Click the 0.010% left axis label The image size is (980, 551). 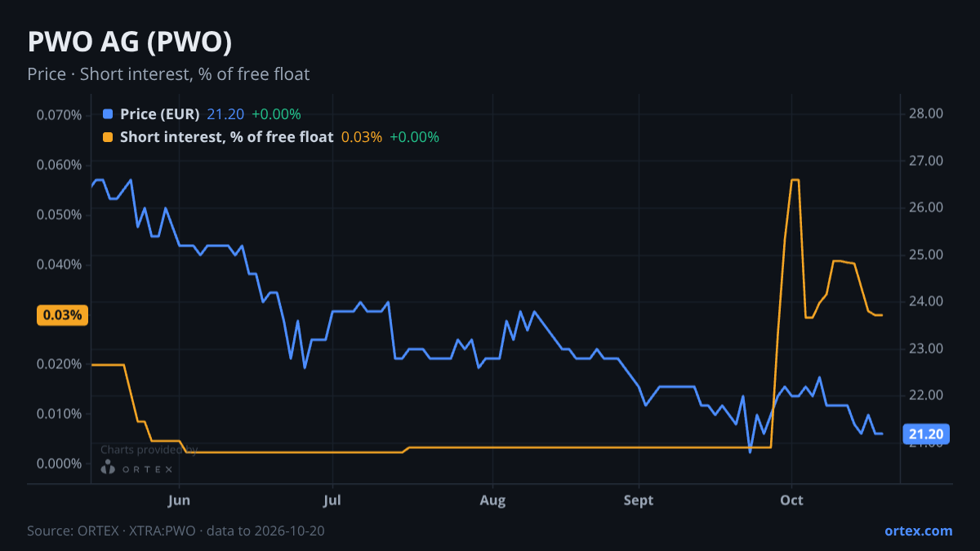pyautogui.click(x=59, y=414)
